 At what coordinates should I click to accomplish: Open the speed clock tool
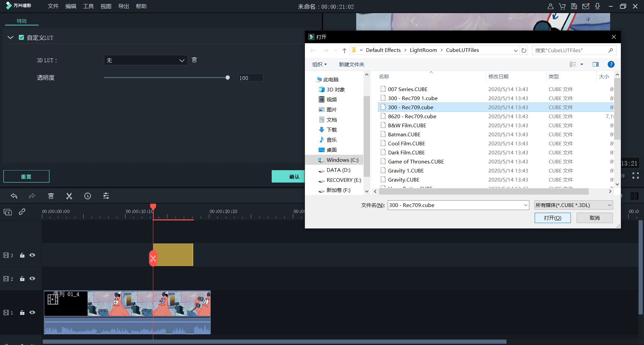click(88, 196)
